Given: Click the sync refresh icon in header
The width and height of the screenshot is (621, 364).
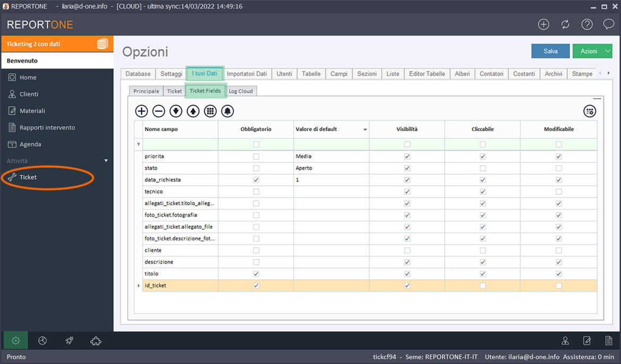Looking at the screenshot, I should tap(565, 24).
